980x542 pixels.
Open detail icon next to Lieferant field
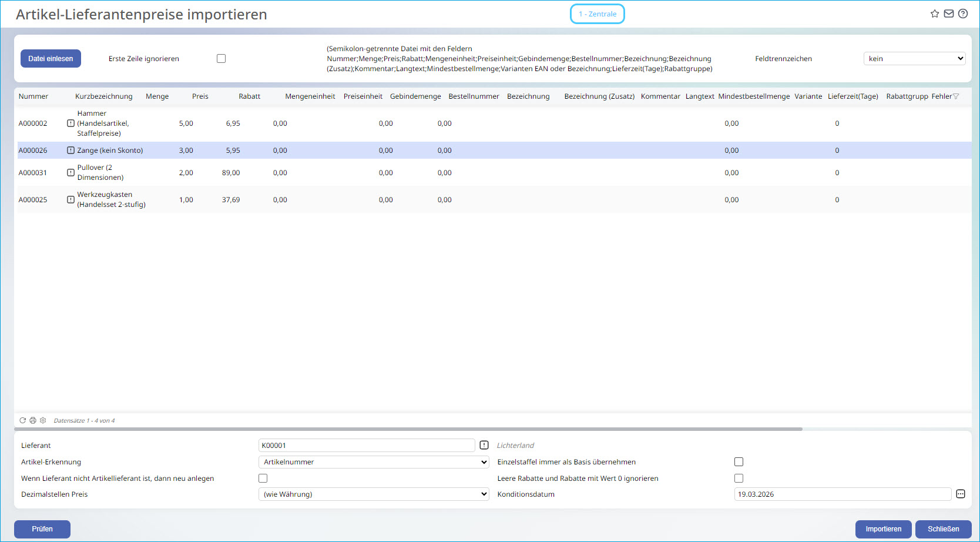click(x=484, y=445)
